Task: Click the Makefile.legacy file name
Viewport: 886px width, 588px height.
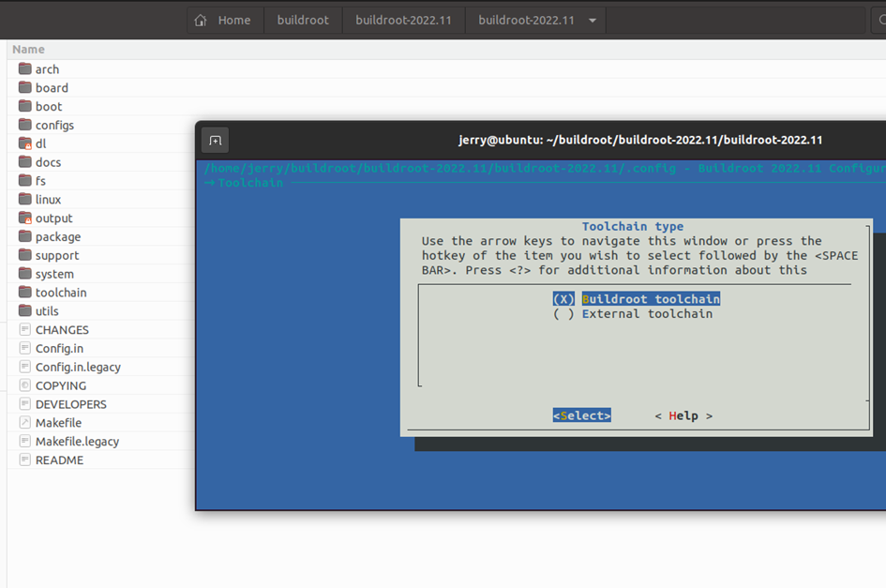Action: (78, 442)
